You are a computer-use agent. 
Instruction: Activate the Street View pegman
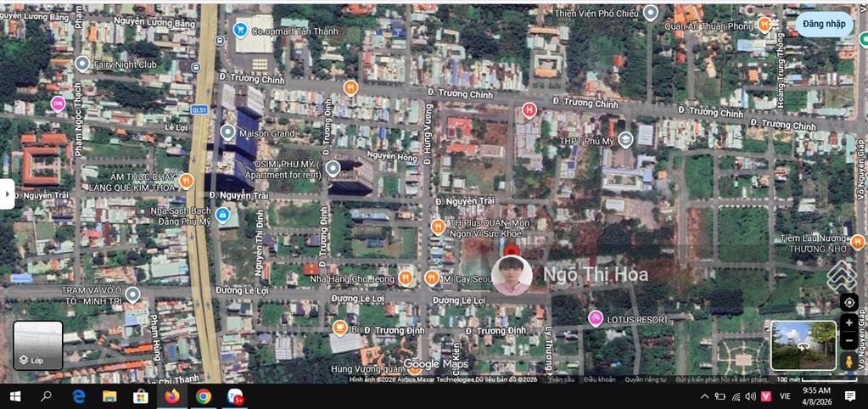[x=848, y=361]
